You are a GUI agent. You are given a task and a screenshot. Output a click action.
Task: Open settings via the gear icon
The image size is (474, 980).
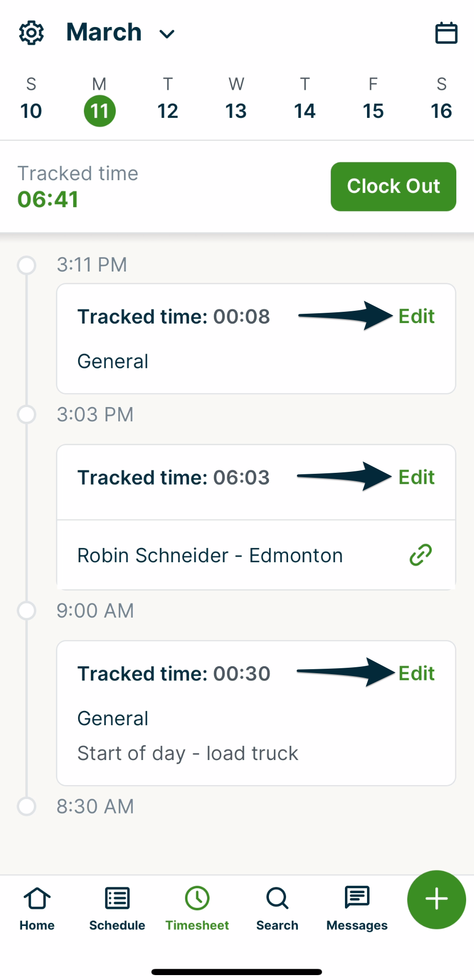tap(31, 33)
